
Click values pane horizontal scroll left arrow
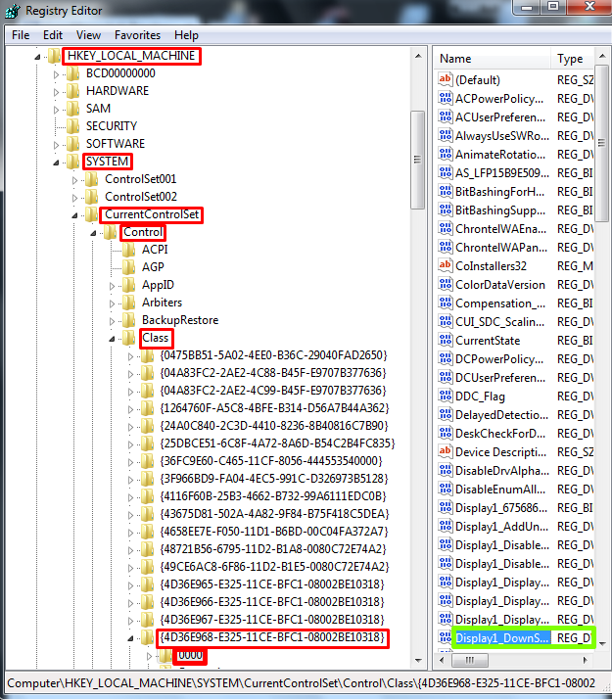click(x=442, y=660)
